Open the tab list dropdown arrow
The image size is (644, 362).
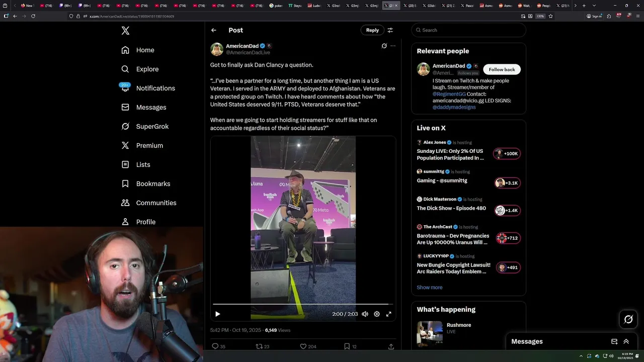[x=594, y=6]
